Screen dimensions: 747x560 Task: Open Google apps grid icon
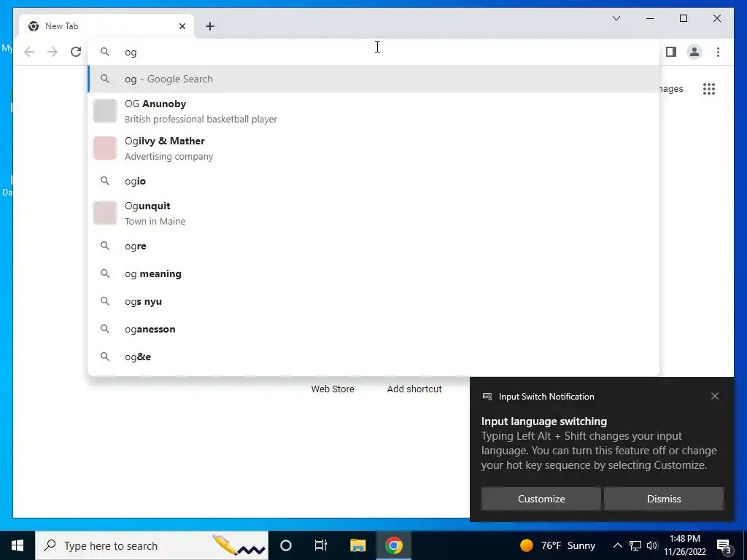pos(709,89)
